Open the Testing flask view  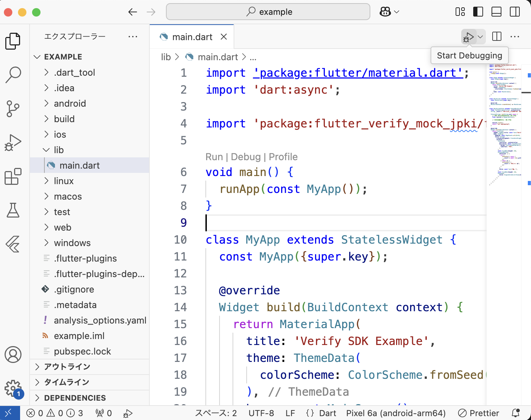click(x=13, y=210)
